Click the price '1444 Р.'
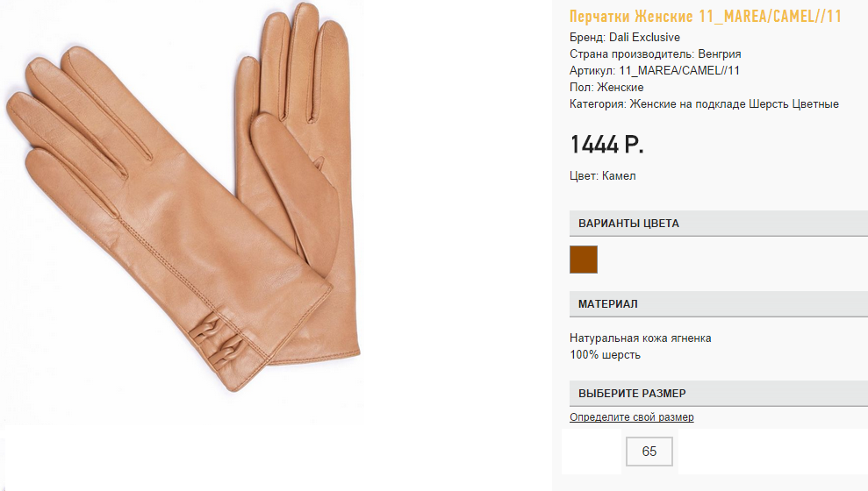 [x=606, y=145]
